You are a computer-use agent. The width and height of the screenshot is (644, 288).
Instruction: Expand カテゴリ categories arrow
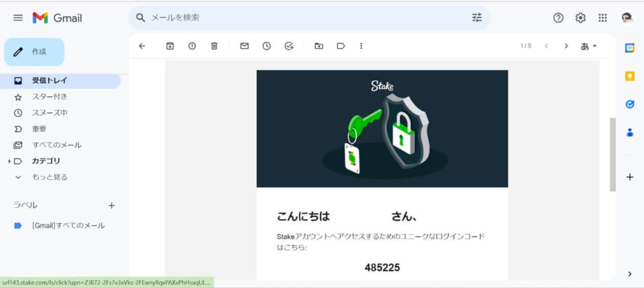click(x=9, y=161)
